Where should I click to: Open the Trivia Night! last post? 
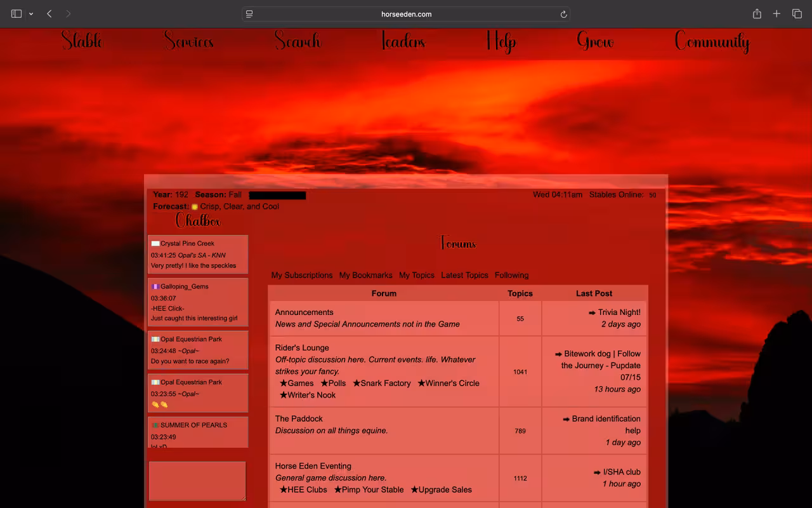[619, 312]
